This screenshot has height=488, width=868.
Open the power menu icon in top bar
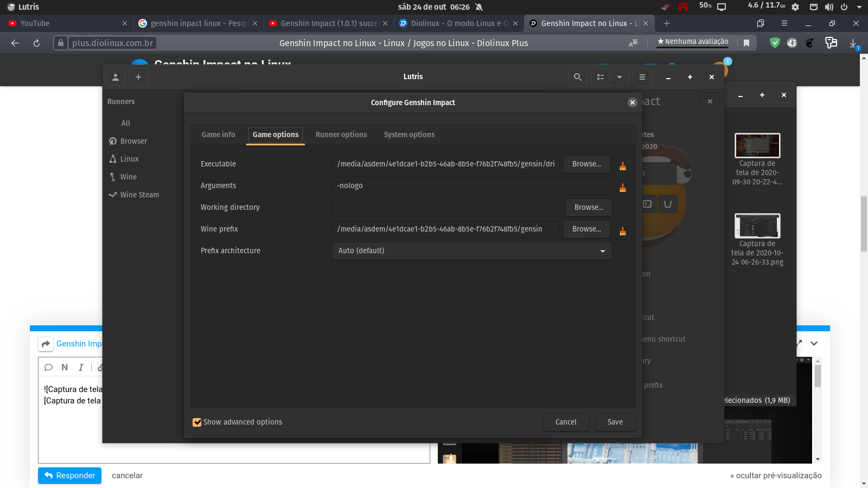click(x=844, y=7)
